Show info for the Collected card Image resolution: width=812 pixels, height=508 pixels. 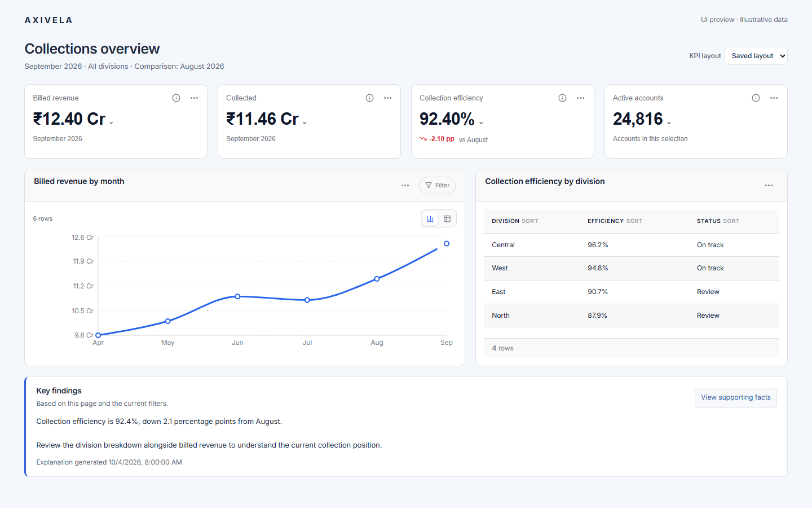pos(369,98)
